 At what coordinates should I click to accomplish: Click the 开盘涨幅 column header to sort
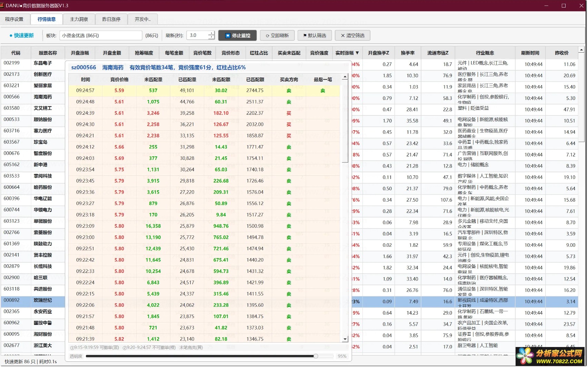80,53
